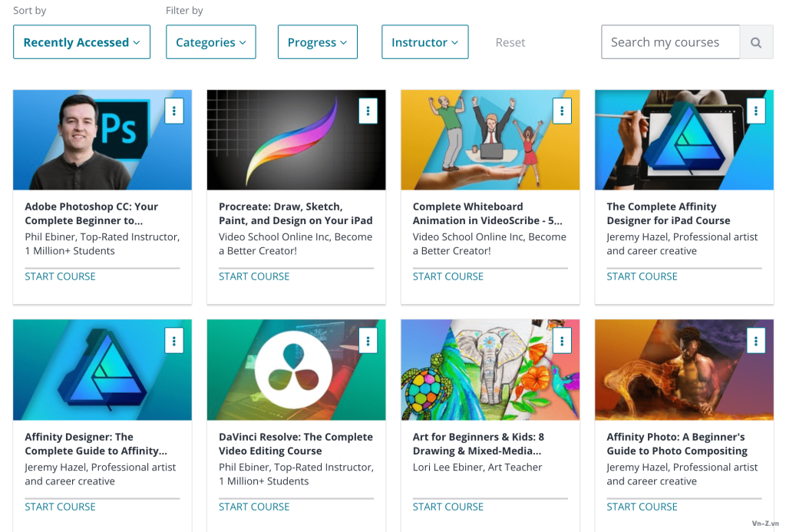Open three-dot menu on DaVinci Resolve card

368,341
